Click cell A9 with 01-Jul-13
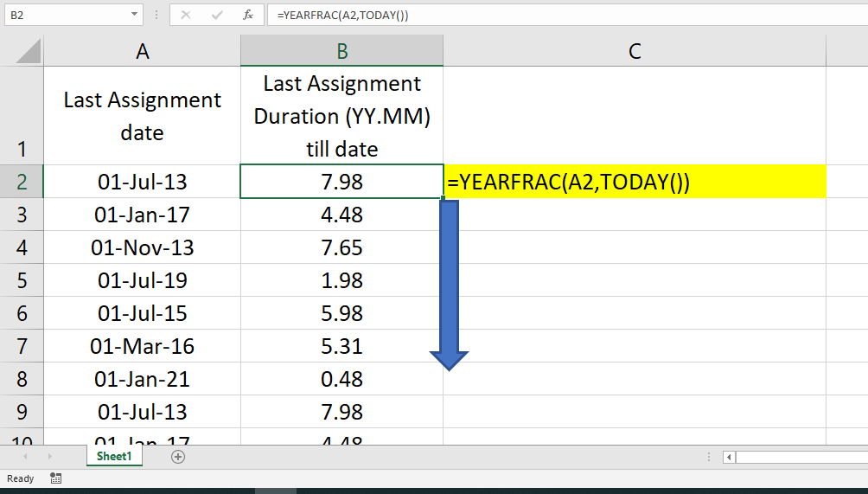Viewport: 868px width, 494px height. (143, 412)
